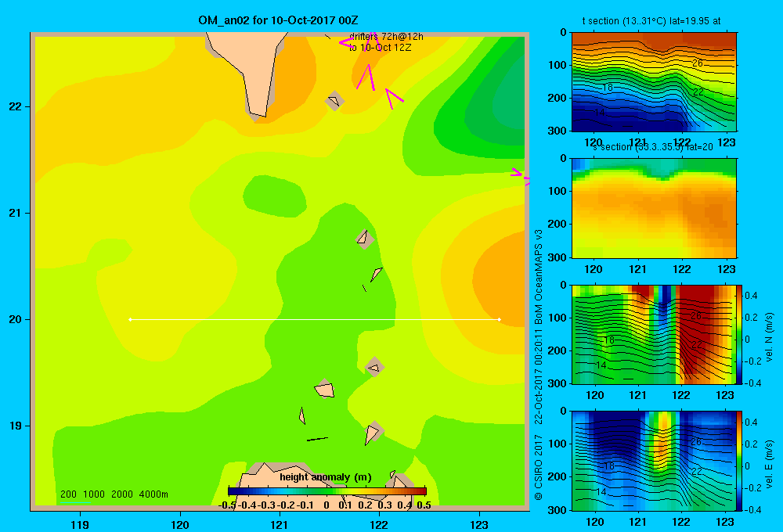Open the eastward velocity section panel

[x=654, y=461]
